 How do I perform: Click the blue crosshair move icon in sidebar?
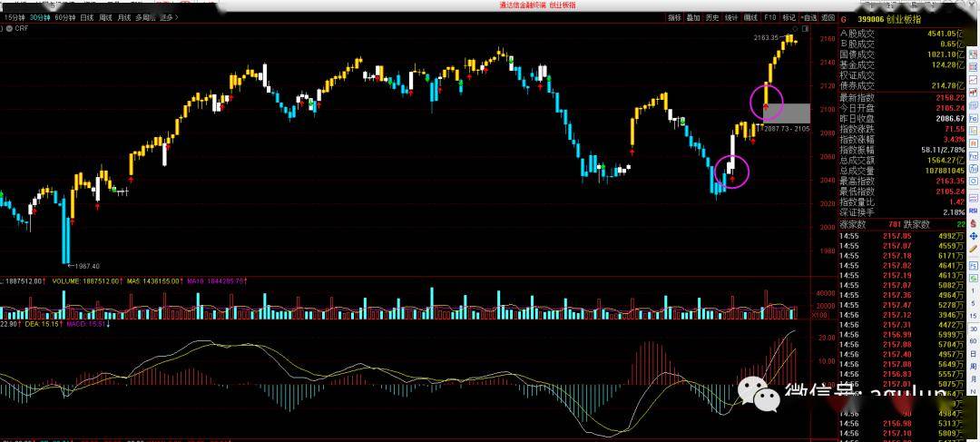974,236
